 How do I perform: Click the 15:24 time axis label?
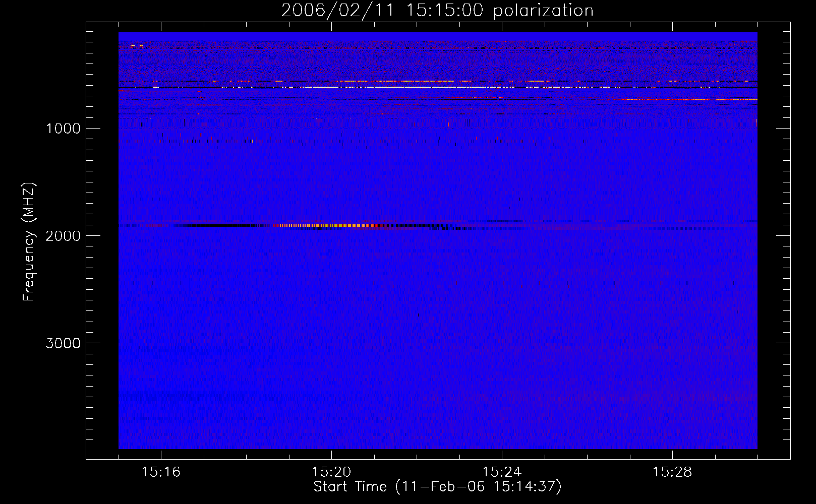tap(502, 472)
